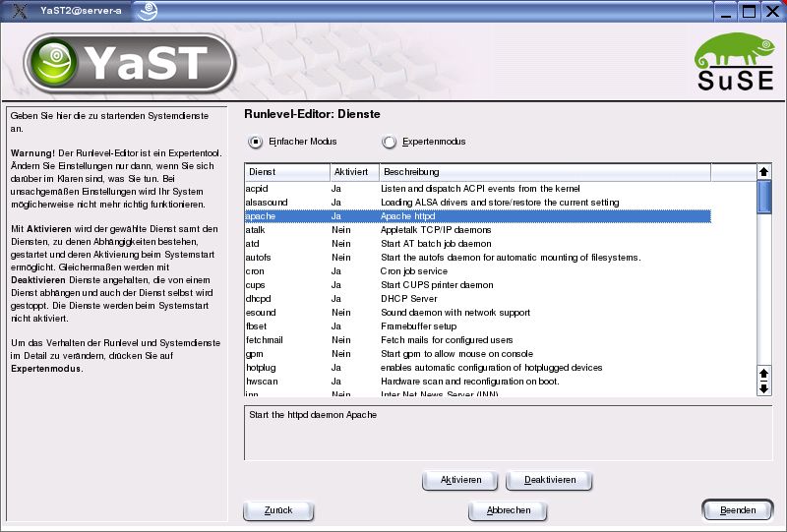Screen dimensions: 787x532
Task: Select the apache service row
Action: (477, 216)
